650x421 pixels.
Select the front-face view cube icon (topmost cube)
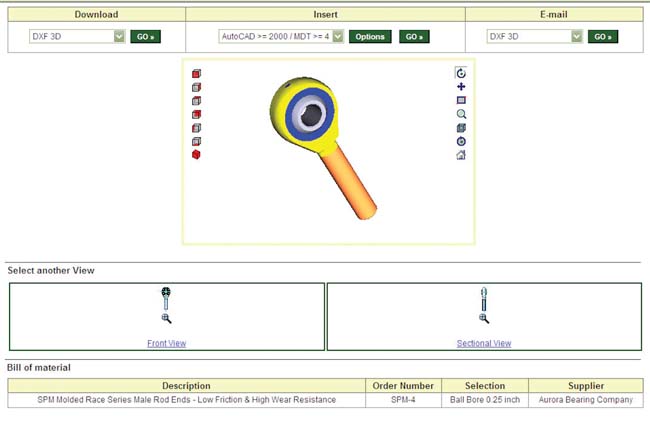coord(196,74)
